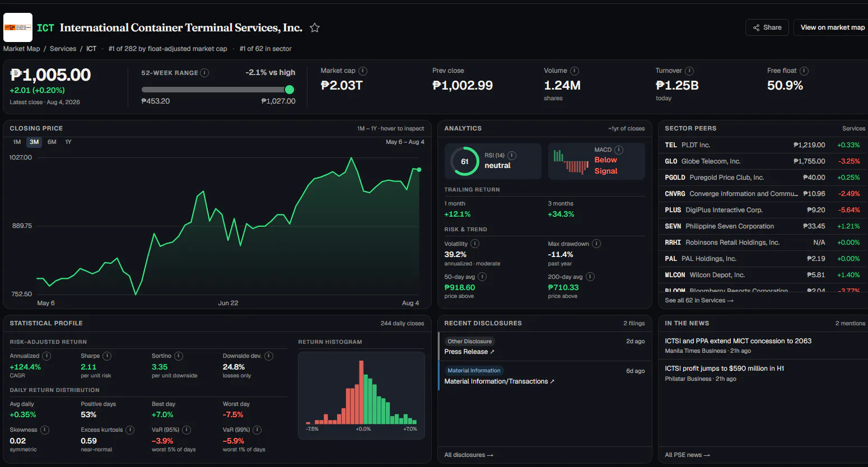Open the VaR (95%) info icon
This screenshot has width=868, height=467.
coord(186,429)
